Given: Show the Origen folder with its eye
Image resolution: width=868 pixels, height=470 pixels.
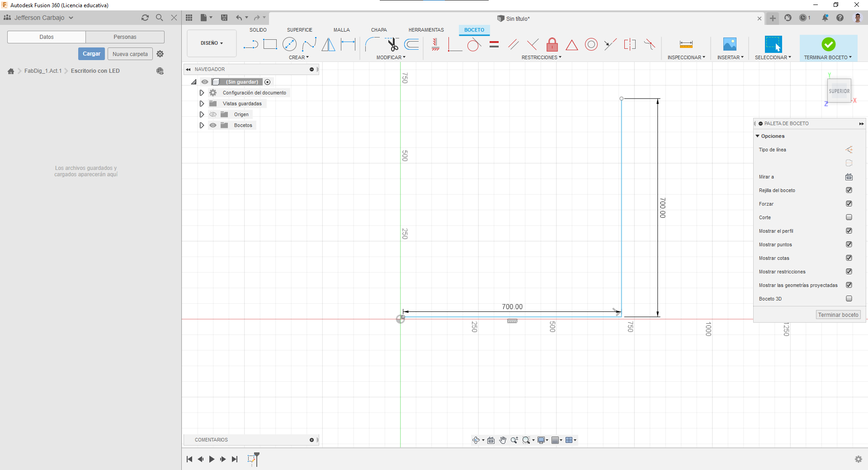Looking at the screenshot, I should click(x=213, y=114).
